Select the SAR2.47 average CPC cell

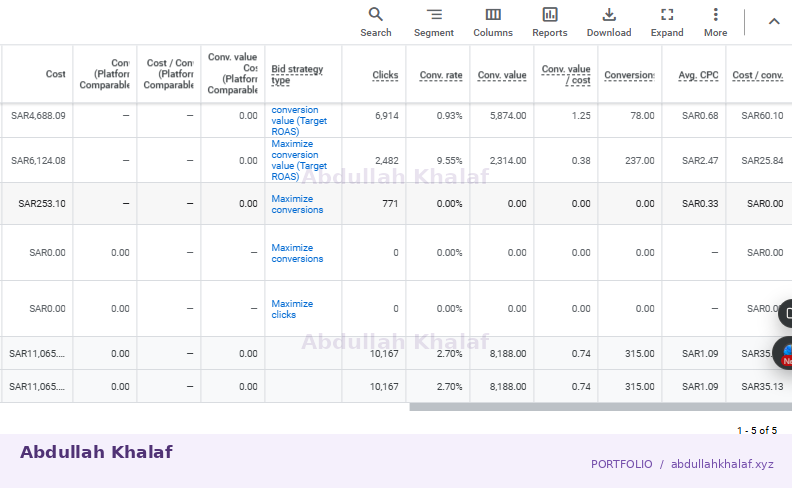coord(700,161)
